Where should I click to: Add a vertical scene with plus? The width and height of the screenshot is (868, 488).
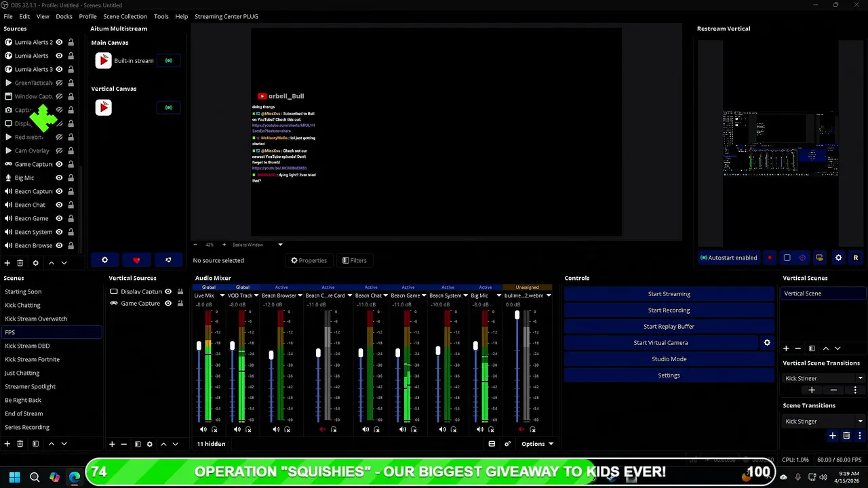pos(786,348)
